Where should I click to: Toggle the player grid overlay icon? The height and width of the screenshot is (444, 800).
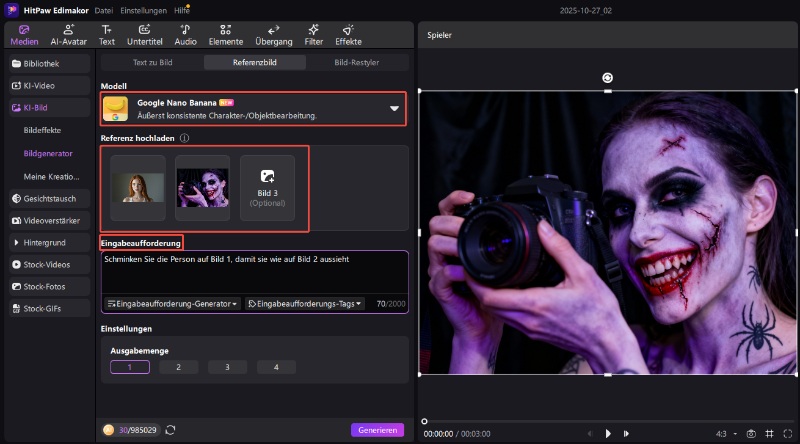point(769,433)
